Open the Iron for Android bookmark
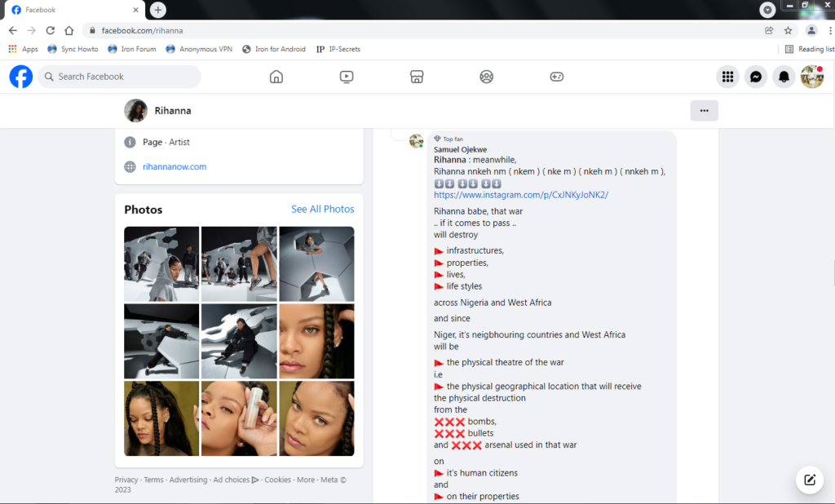 pyautogui.click(x=274, y=49)
